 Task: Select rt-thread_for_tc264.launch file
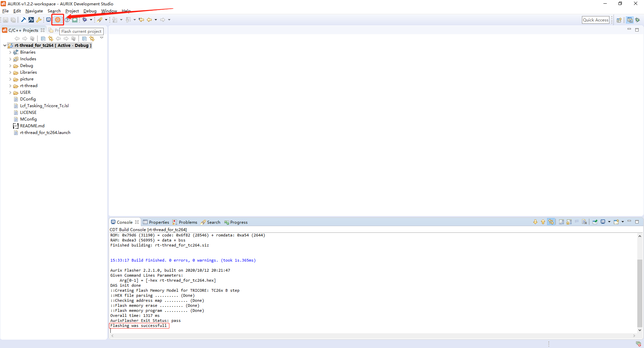click(x=45, y=133)
